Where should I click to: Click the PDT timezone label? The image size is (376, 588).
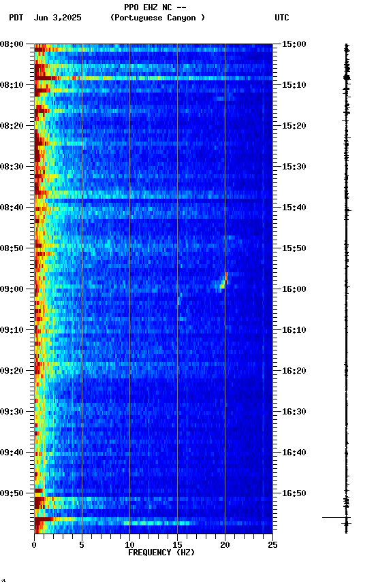pos(16,18)
